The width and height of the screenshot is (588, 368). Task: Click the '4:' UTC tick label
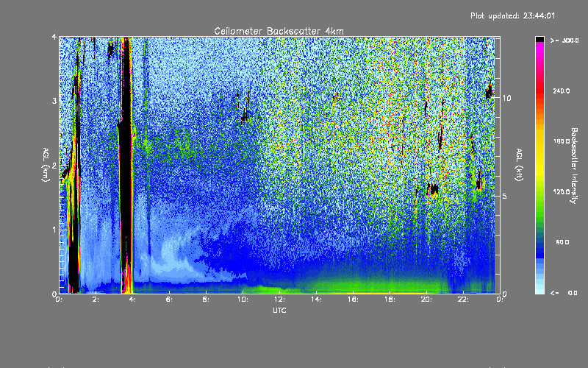tap(132, 300)
